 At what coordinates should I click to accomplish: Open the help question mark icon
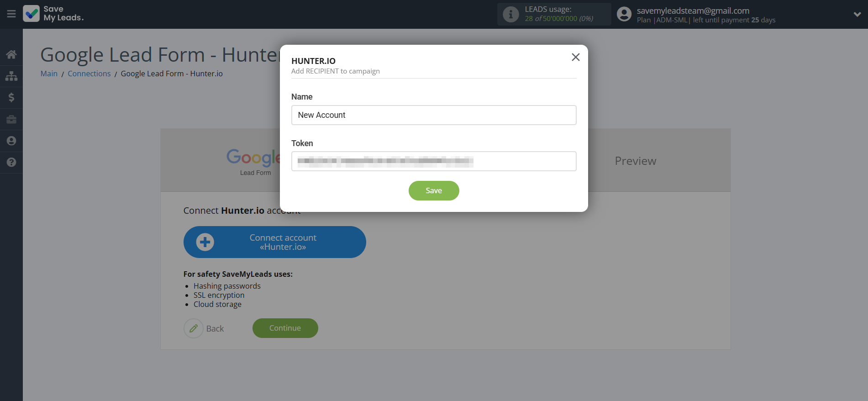click(x=11, y=162)
